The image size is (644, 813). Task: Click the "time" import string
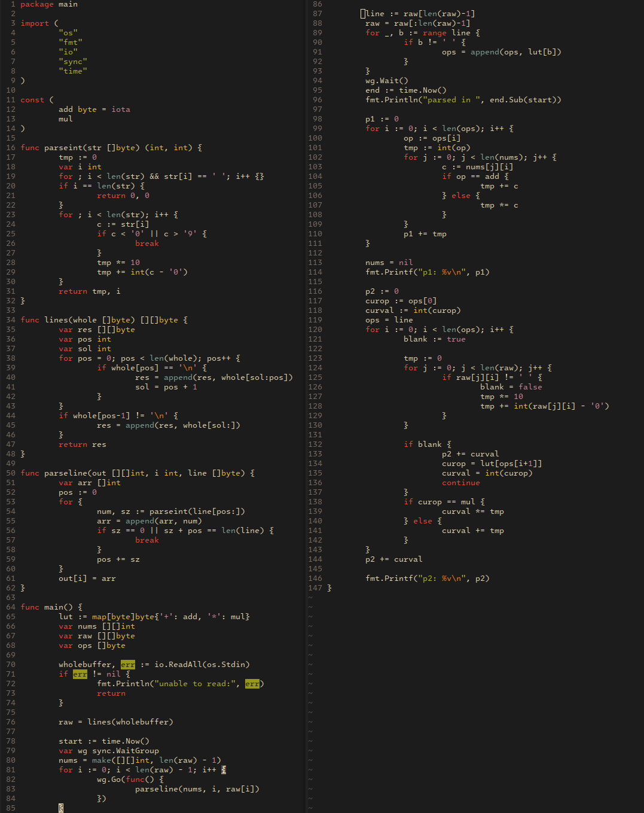point(73,71)
